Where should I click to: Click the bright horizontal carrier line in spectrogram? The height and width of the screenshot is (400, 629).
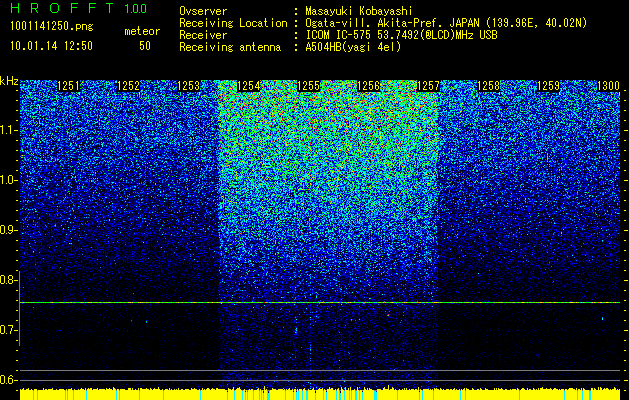click(320, 303)
